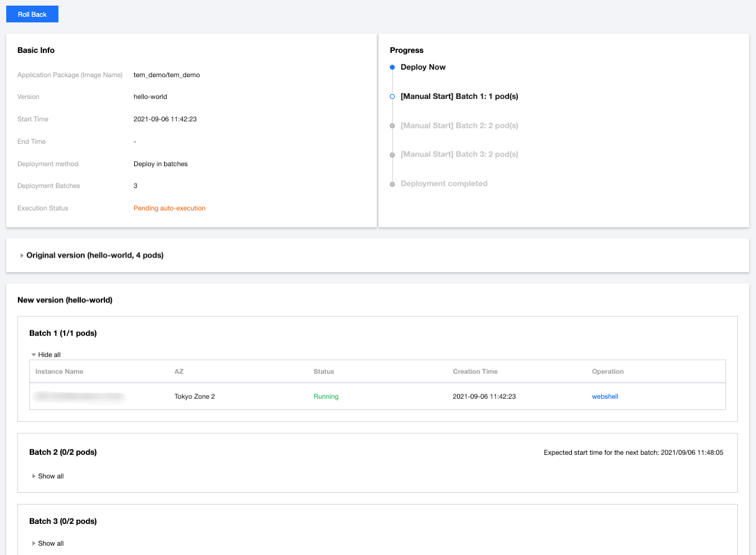756x555 pixels.
Task: Click the Instance Name column header
Action: (59, 371)
